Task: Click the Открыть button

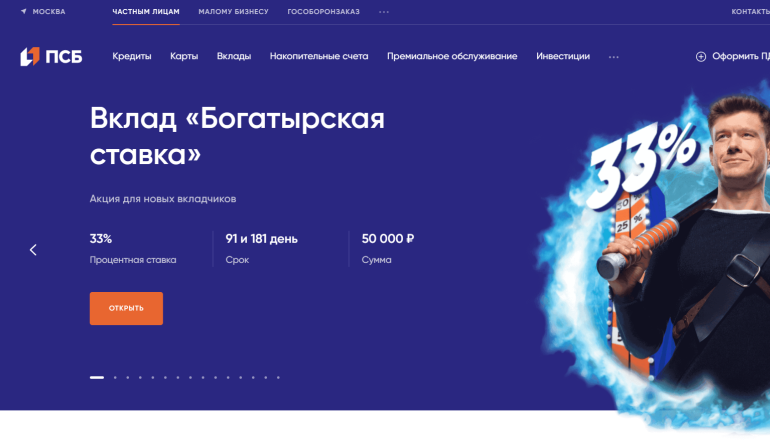Action: point(126,308)
